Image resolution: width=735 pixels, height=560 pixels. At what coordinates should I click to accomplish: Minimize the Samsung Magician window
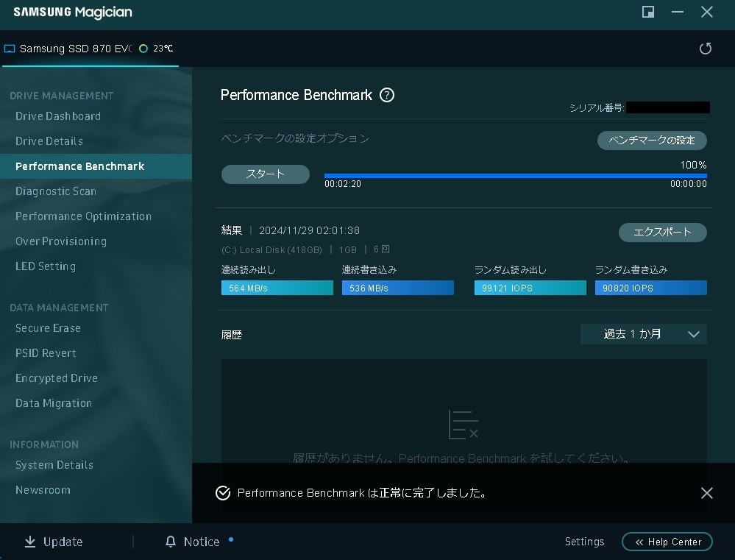click(678, 13)
